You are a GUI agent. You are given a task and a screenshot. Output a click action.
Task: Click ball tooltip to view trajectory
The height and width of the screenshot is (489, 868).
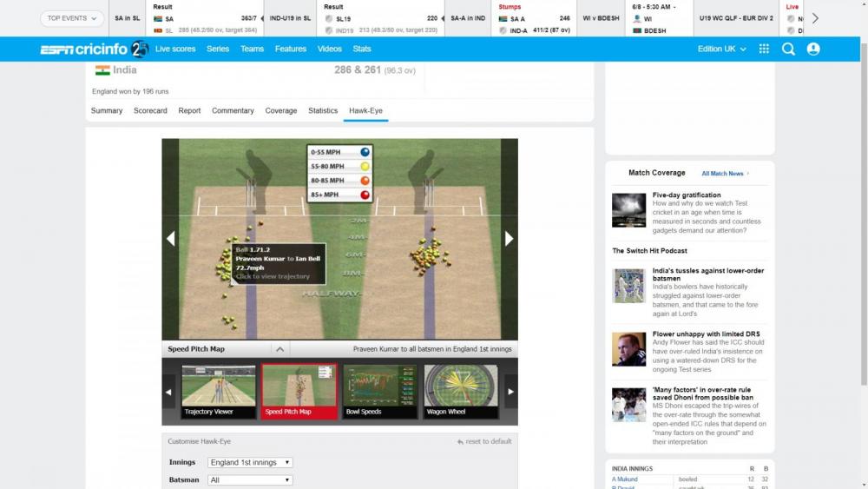279,263
